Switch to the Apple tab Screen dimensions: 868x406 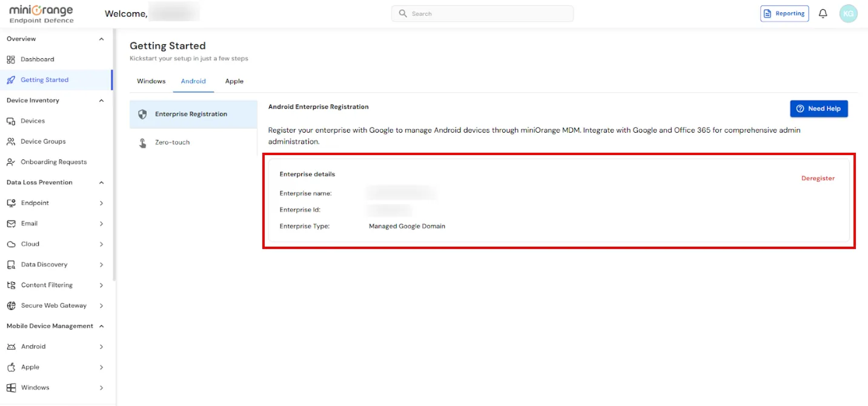point(234,81)
